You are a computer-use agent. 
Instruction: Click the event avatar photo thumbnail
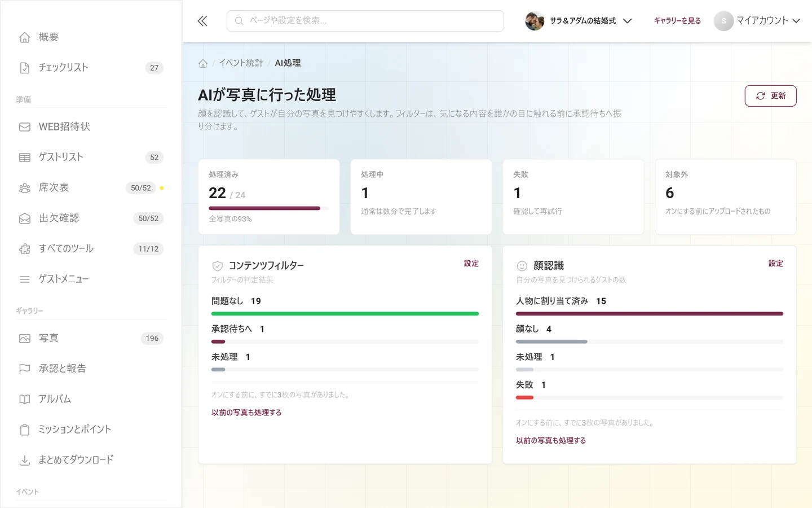[x=535, y=21]
